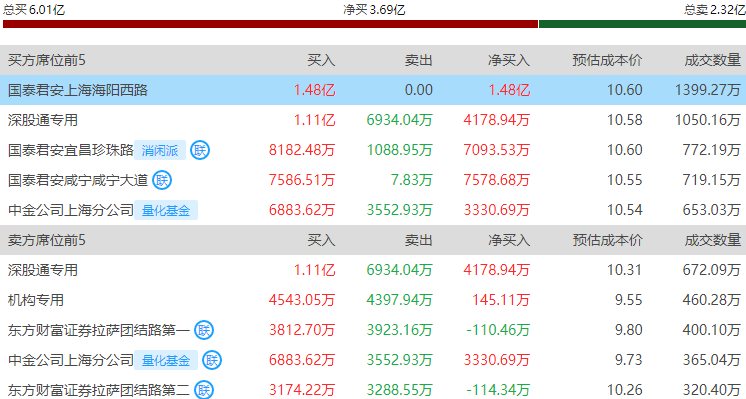Click 量化基金 tag in buyer list

(x=166, y=210)
